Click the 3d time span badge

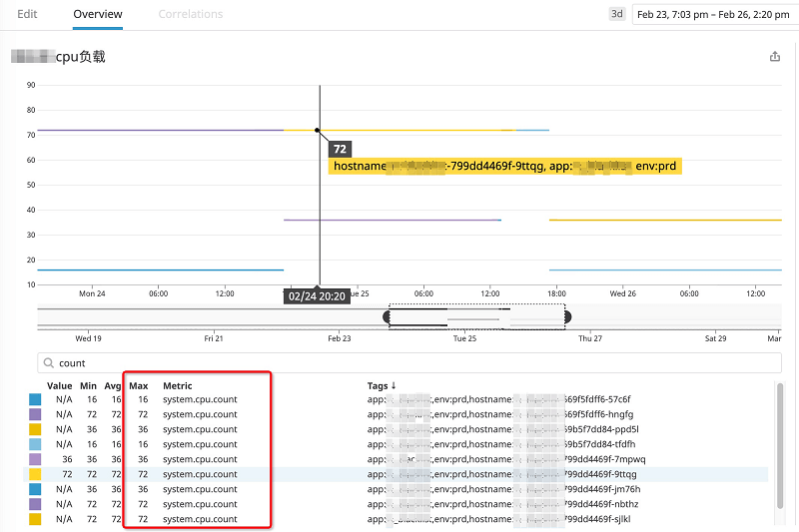pos(617,15)
